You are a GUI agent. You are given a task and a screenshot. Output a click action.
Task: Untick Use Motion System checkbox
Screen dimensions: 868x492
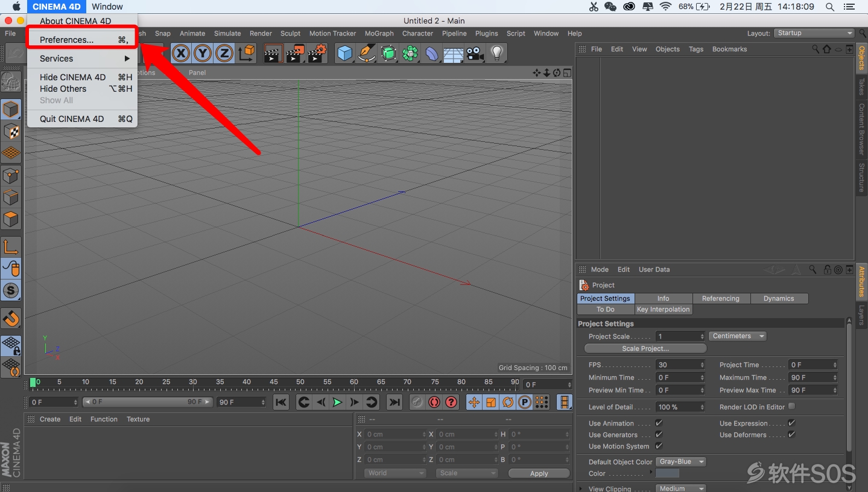click(659, 446)
